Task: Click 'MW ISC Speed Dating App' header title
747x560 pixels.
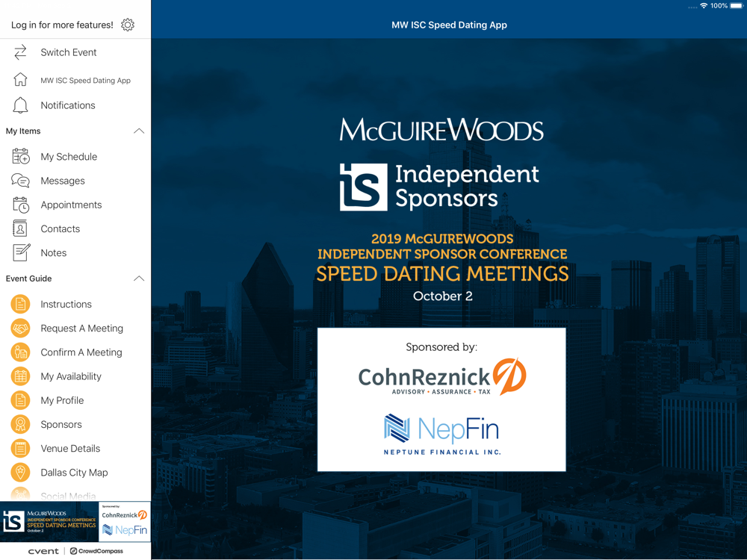Action: (x=449, y=25)
